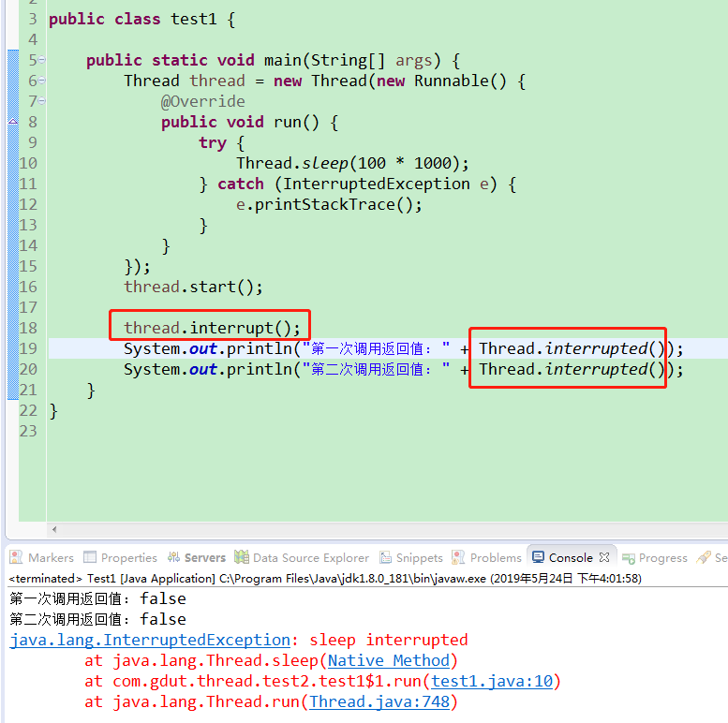Viewport: 728px width, 723px height.
Task: Click the Console monitor icon
Action: coord(538,557)
